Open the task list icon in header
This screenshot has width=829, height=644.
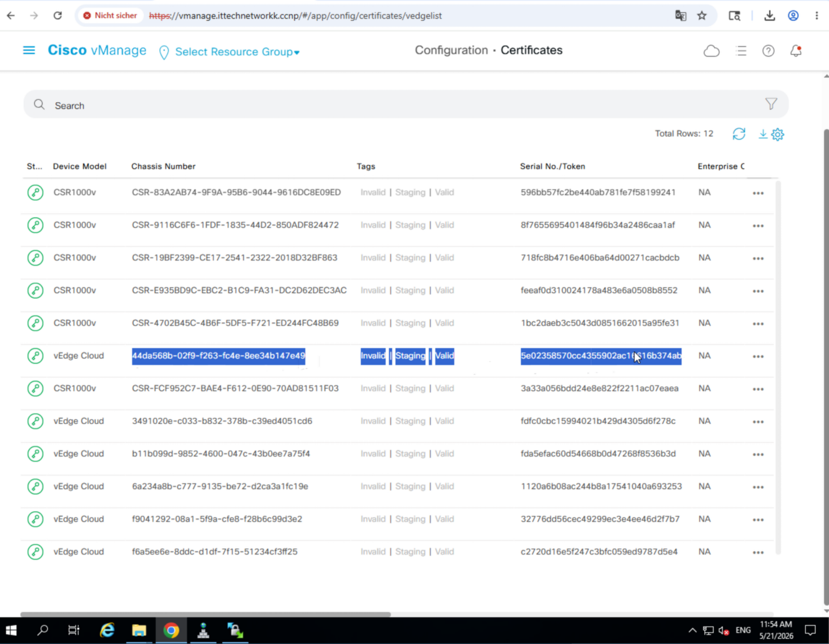coord(741,51)
